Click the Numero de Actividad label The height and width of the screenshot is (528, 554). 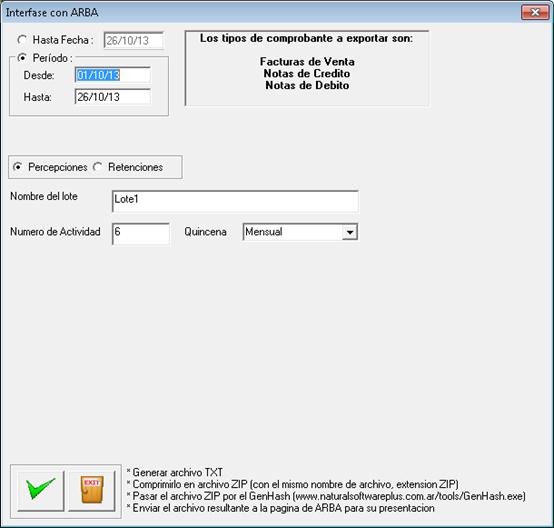[x=55, y=232]
